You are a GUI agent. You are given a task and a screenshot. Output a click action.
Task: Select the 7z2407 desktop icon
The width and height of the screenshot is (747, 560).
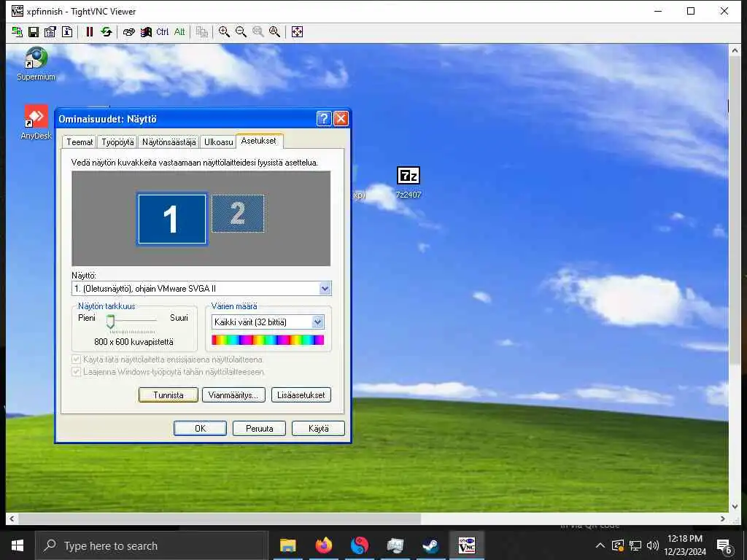(409, 182)
